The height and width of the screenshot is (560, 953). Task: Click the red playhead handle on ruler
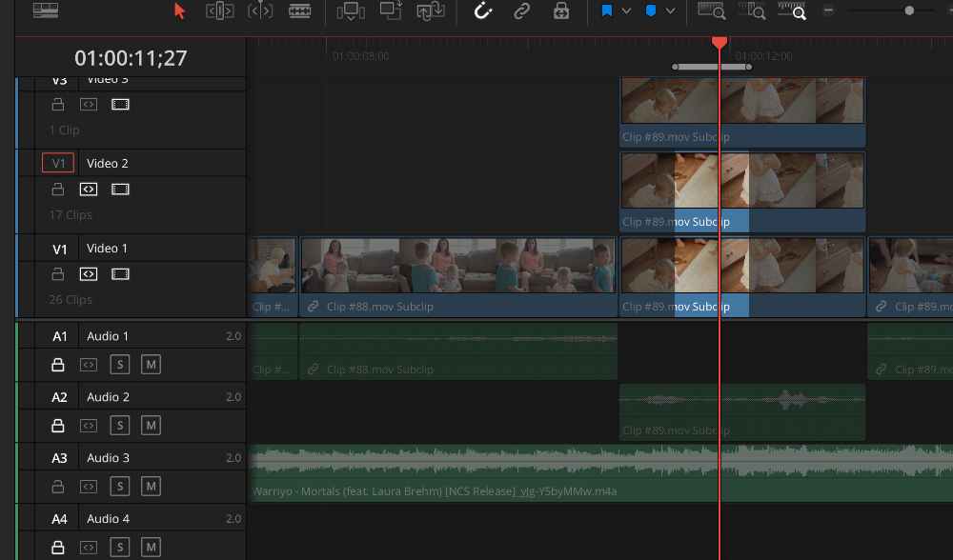(x=719, y=43)
